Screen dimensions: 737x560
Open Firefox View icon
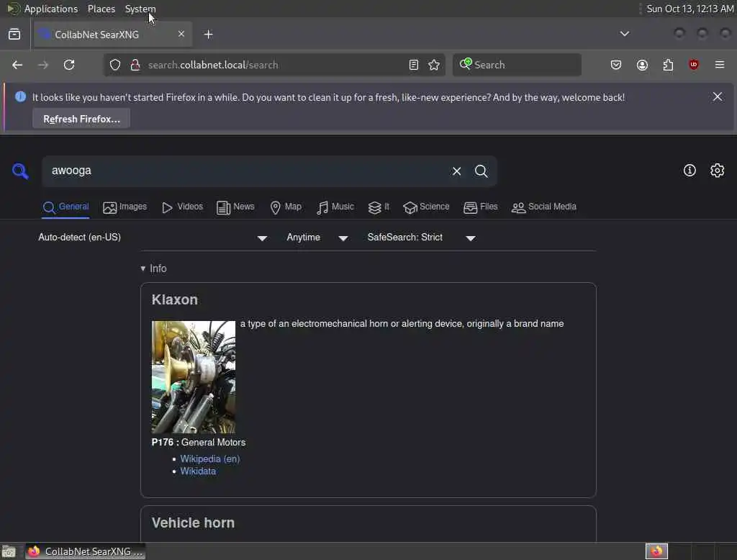tap(14, 35)
